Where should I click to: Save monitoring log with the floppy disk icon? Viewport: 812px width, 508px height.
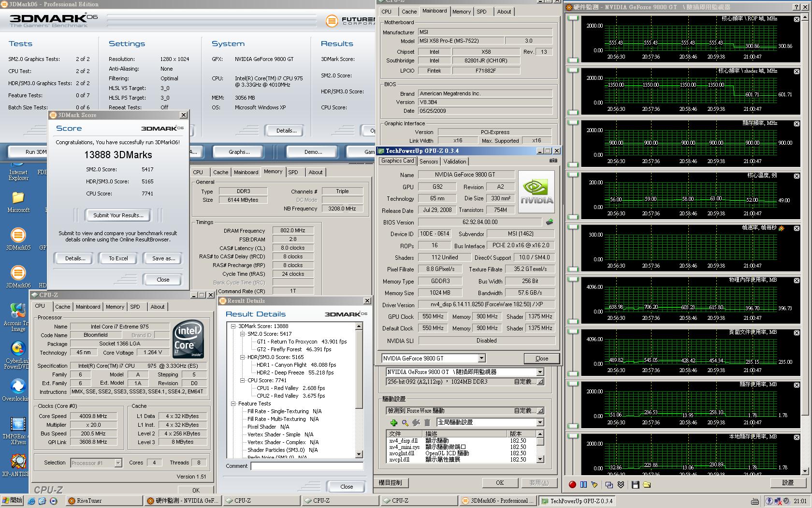pos(636,484)
